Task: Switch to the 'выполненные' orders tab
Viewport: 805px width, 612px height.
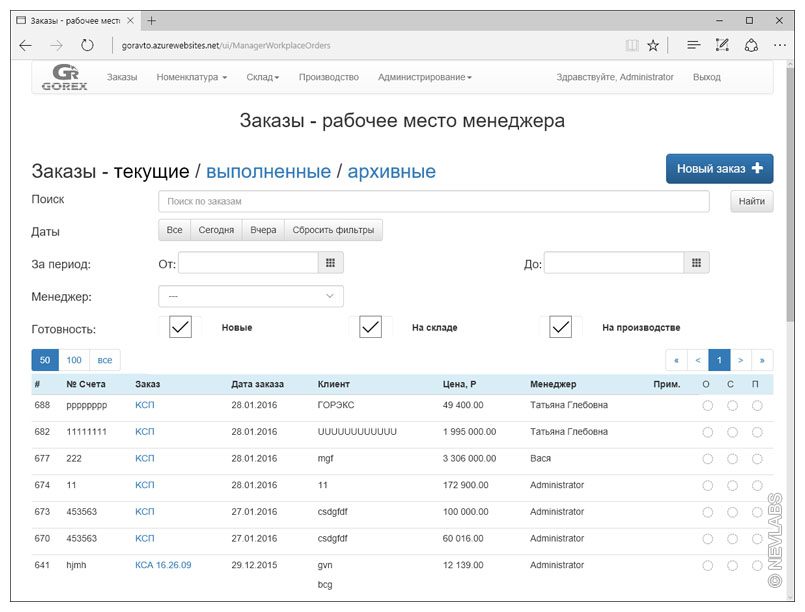Action: point(268,172)
